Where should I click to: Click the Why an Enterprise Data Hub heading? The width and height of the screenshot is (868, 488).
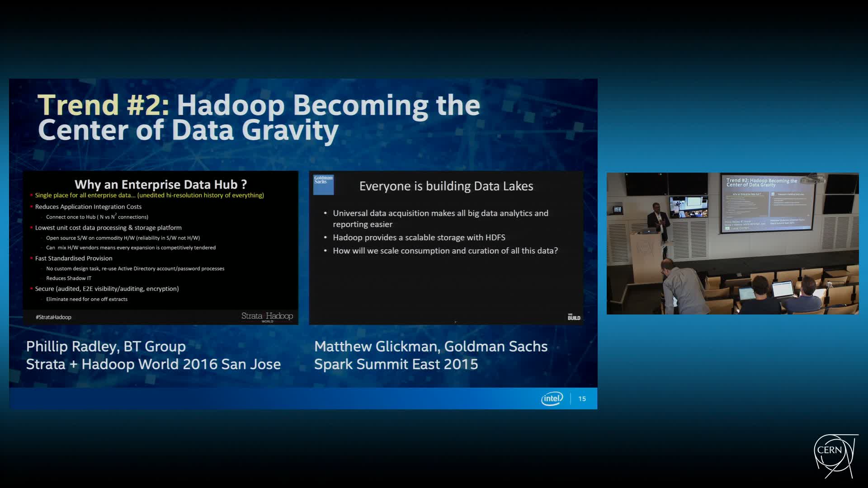click(160, 184)
